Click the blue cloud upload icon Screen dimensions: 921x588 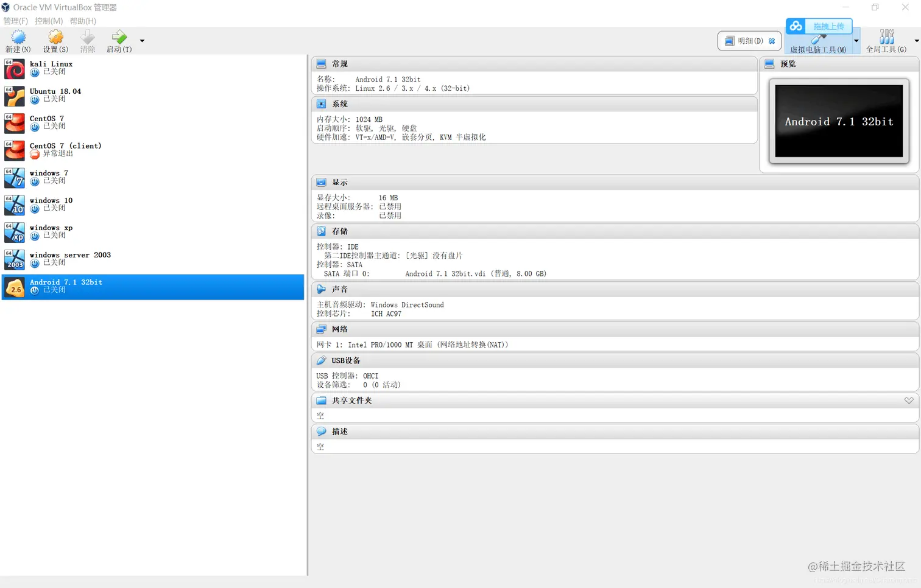pos(796,26)
